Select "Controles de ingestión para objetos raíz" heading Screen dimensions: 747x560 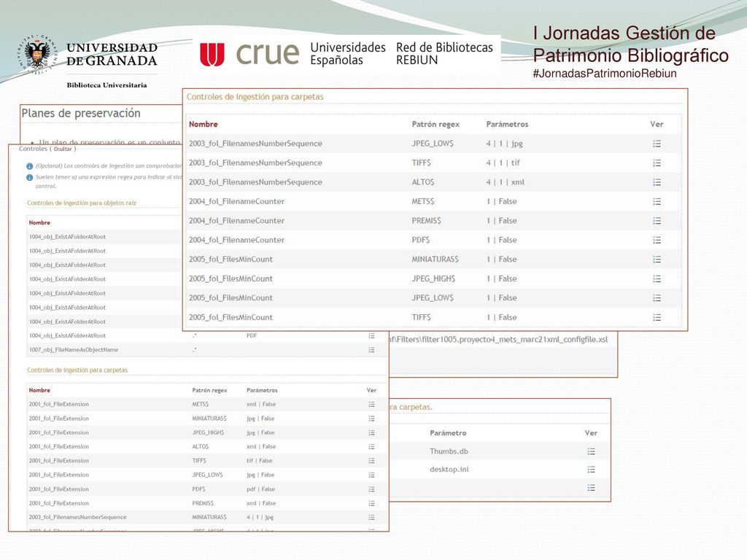click(x=82, y=203)
